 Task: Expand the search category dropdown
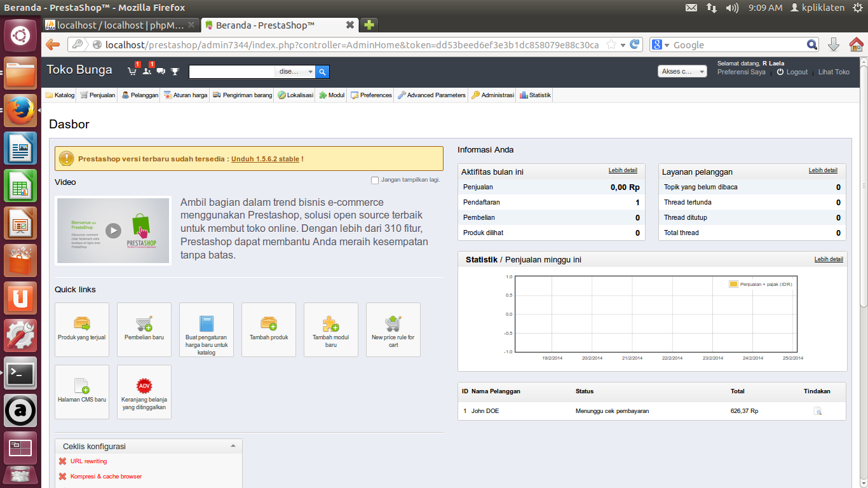(296, 72)
